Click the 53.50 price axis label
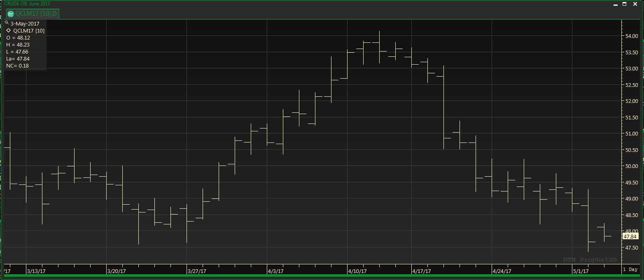The image size is (644, 280). [632, 53]
